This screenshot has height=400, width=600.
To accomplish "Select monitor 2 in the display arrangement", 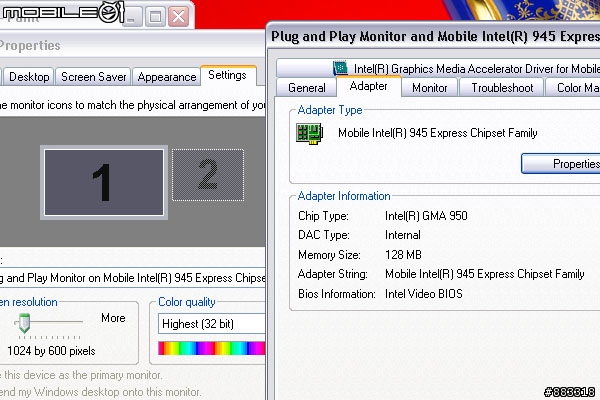I will tap(208, 175).
